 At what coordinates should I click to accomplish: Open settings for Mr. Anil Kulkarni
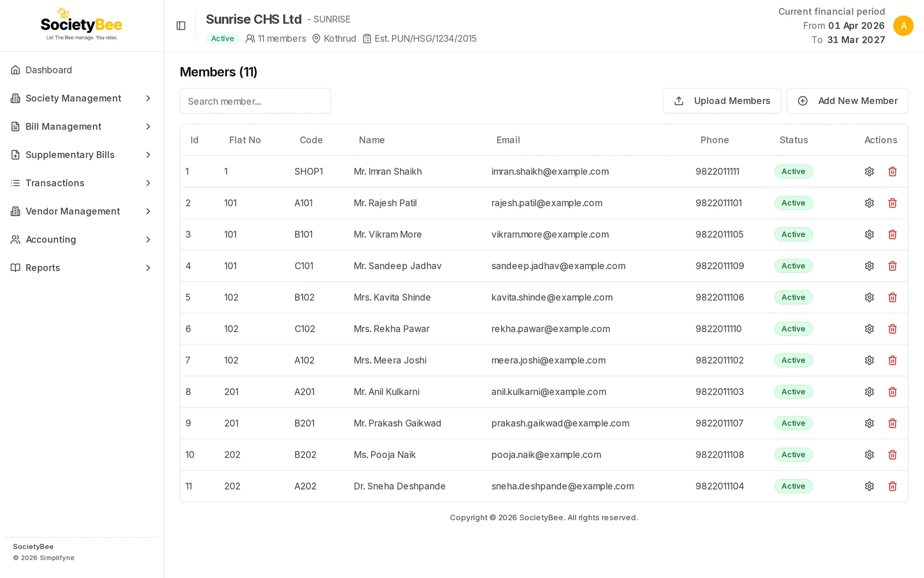click(x=869, y=392)
